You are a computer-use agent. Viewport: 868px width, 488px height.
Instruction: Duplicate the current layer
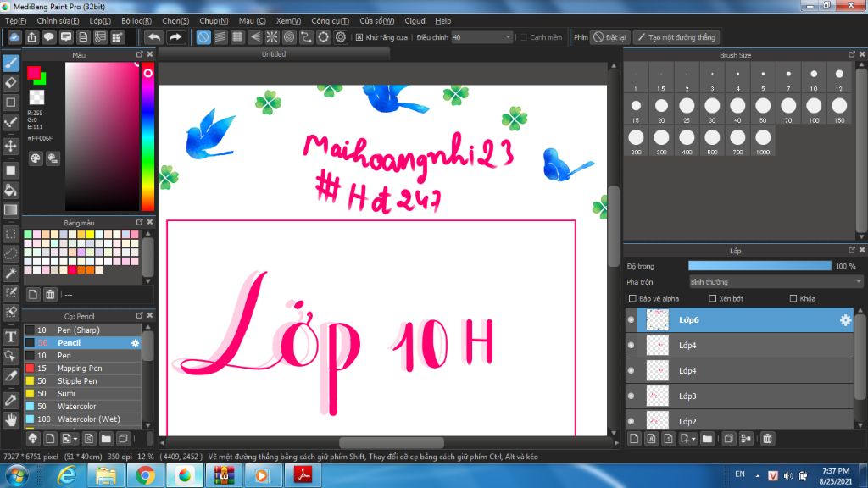click(x=728, y=439)
